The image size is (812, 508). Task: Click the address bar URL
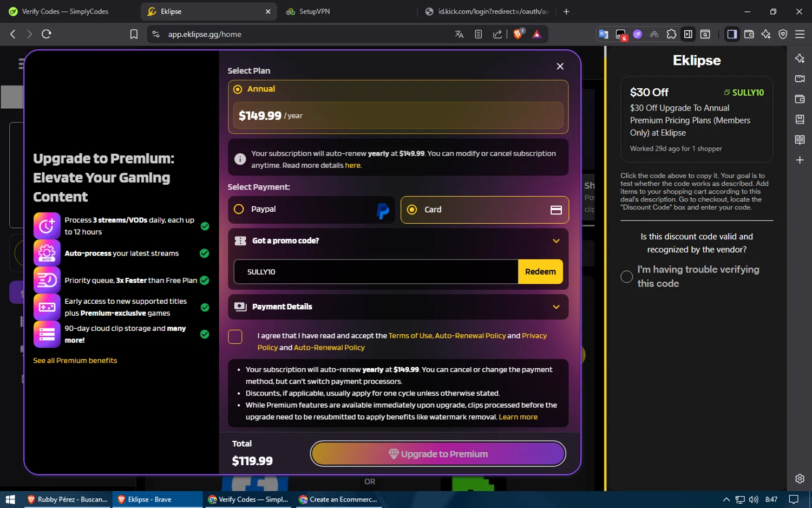click(205, 34)
